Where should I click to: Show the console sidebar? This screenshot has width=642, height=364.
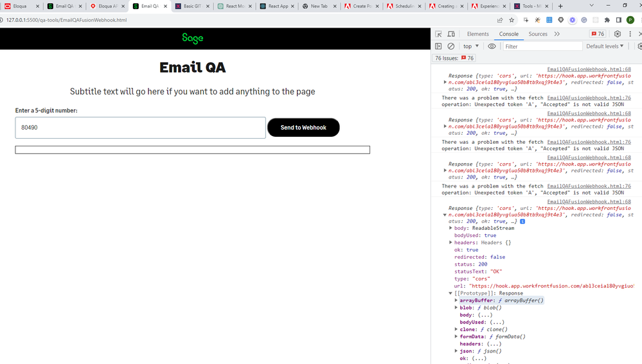438,46
